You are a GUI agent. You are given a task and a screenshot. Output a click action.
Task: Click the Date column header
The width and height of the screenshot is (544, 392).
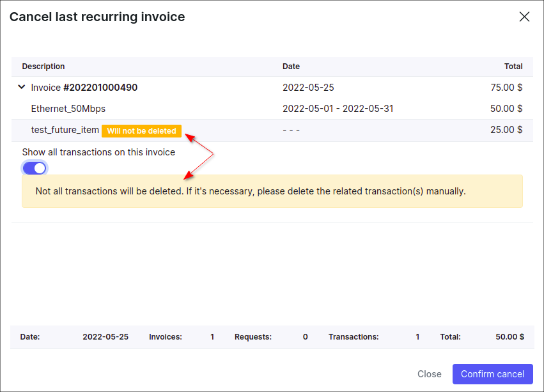pyautogui.click(x=291, y=67)
